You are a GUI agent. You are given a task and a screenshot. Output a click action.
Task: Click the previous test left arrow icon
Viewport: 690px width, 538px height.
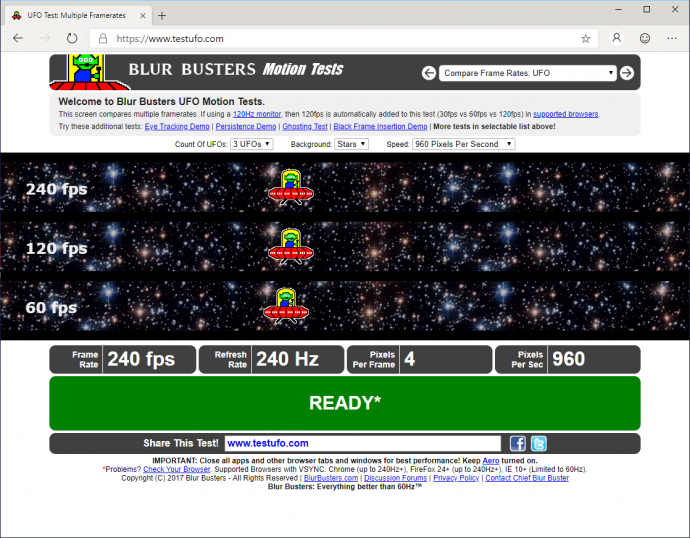(429, 73)
